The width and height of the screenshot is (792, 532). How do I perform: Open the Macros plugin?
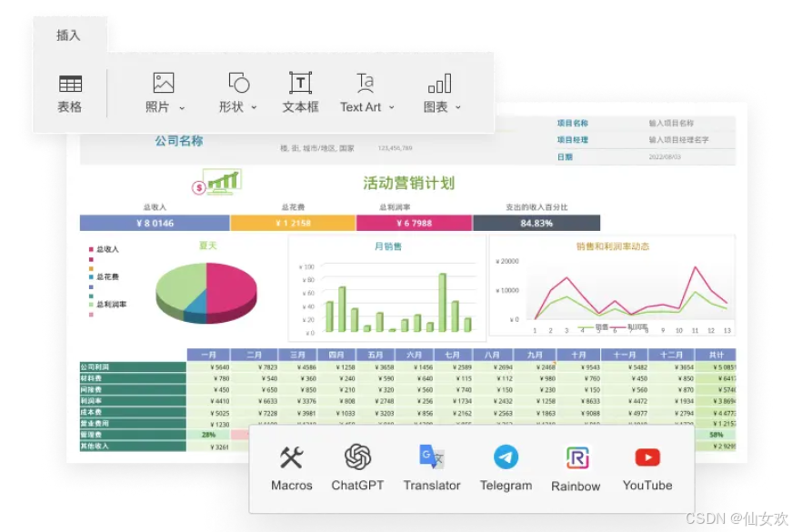tap(292, 457)
